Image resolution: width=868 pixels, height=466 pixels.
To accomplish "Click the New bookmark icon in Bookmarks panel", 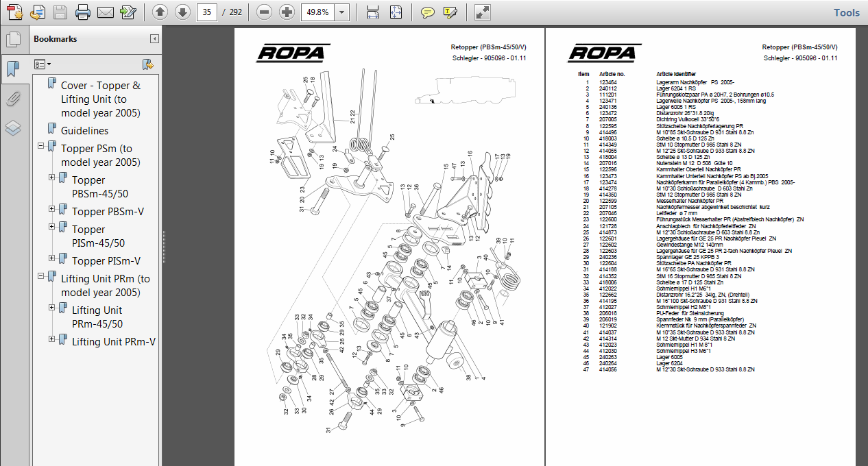I will point(147,64).
